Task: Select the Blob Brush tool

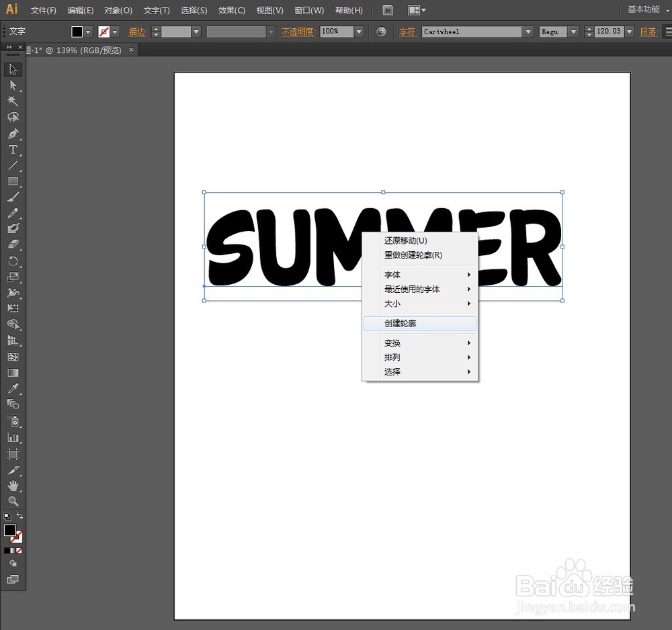Action: [x=13, y=228]
